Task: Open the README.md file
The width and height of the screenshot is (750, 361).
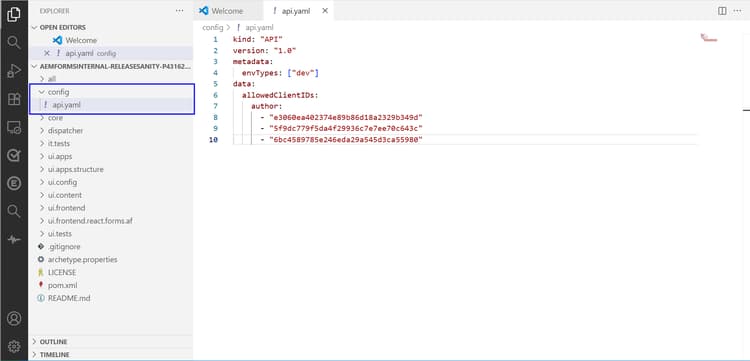Action: (x=111, y=298)
